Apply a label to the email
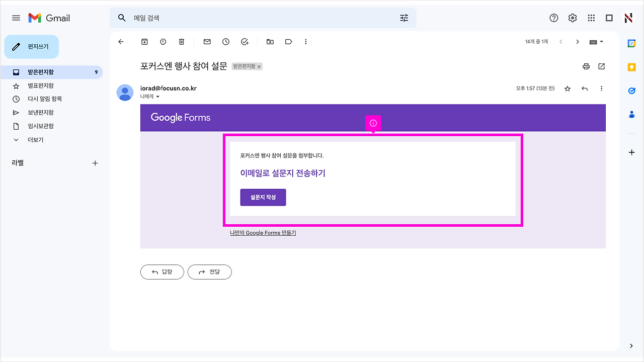Viewport: 644px width, 362px height. (288, 42)
